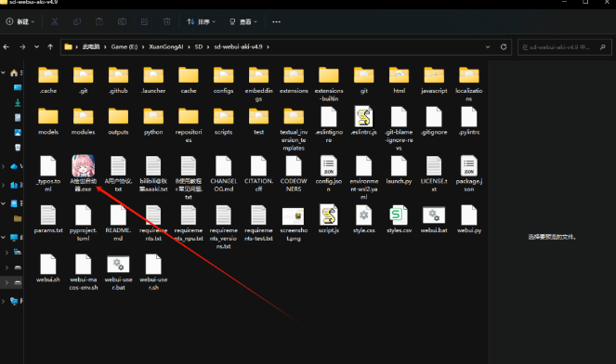616x364 pixels.
Task: Open the javascript folder
Action: (x=434, y=75)
